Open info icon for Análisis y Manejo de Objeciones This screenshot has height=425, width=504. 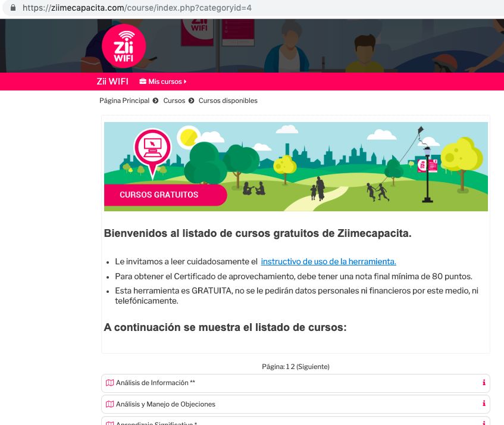click(x=484, y=404)
